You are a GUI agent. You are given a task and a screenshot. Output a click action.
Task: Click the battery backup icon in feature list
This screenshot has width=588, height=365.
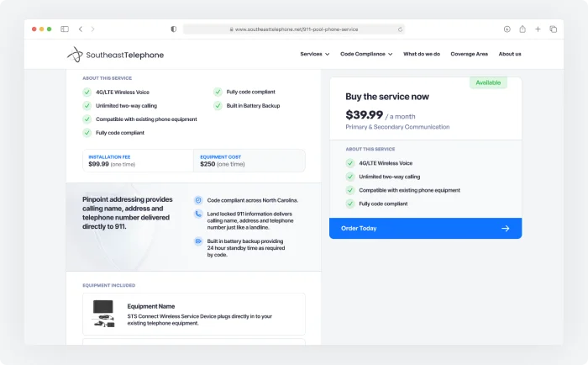198,241
